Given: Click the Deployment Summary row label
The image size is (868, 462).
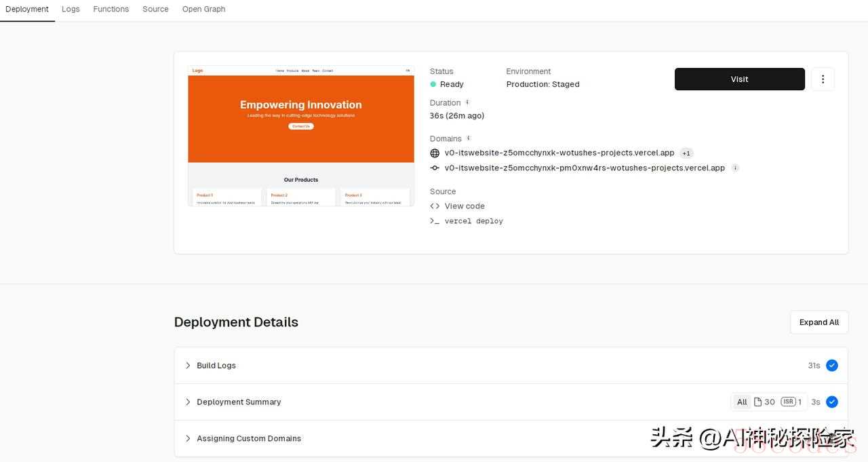Looking at the screenshot, I should pyautogui.click(x=239, y=402).
